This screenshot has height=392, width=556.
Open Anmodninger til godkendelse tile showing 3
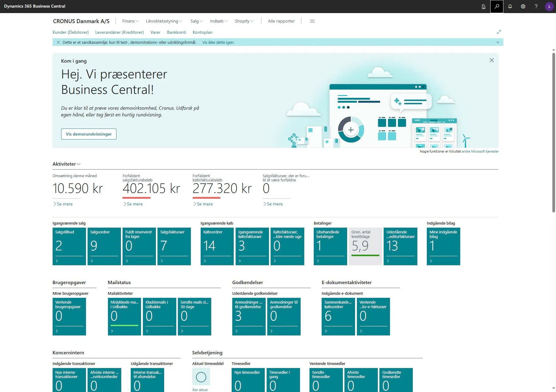[x=249, y=317]
